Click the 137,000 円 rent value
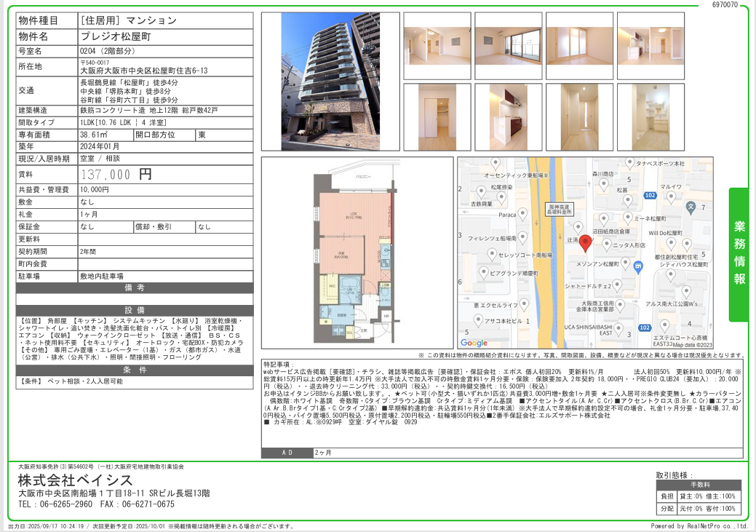 (x=116, y=175)
